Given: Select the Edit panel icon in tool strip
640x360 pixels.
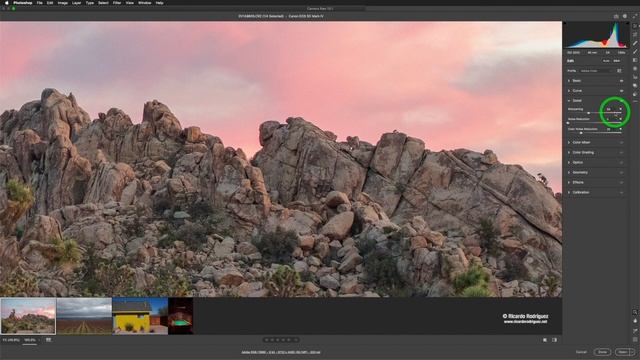Looking at the screenshot, I should (x=635, y=26).
